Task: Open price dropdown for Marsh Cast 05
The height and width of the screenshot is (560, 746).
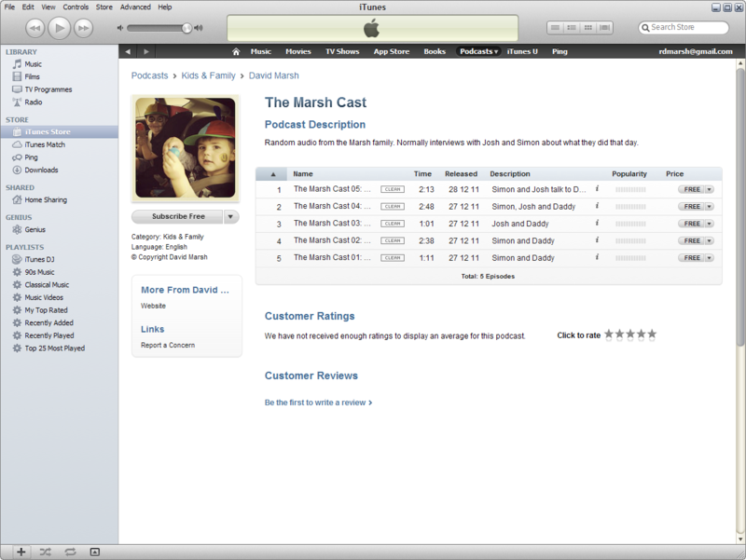Action: coord(710,189)
